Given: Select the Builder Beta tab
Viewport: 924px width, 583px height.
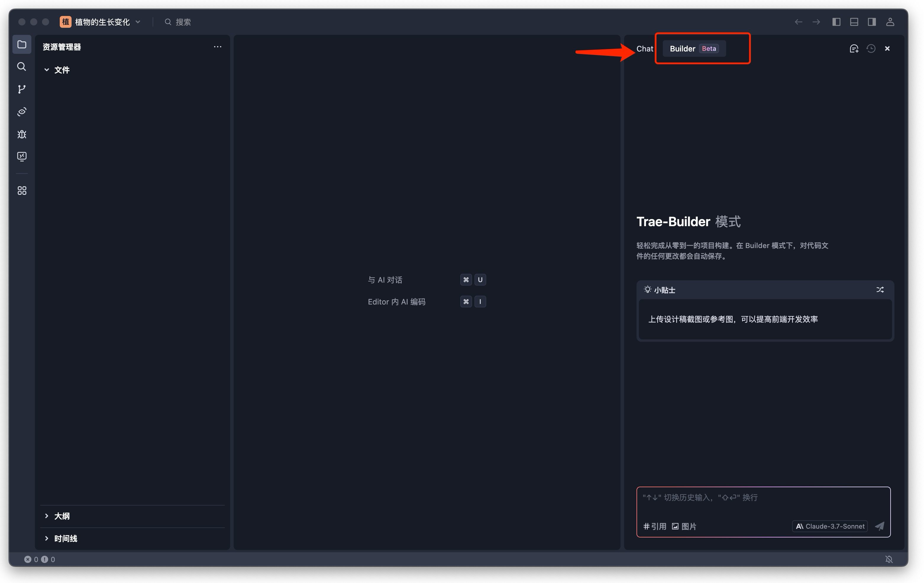Looking at the screenshot, I should (x=694, y=49).
